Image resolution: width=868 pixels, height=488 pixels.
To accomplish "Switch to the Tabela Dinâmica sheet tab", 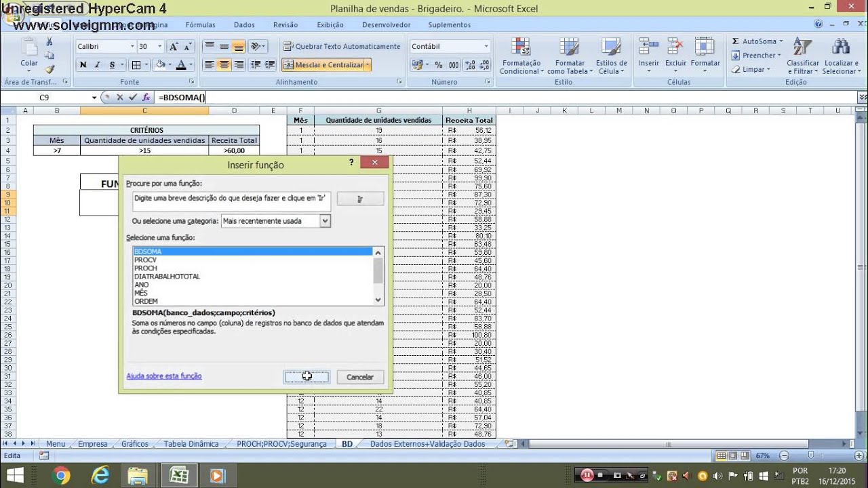I will click(x=191, y=444).
